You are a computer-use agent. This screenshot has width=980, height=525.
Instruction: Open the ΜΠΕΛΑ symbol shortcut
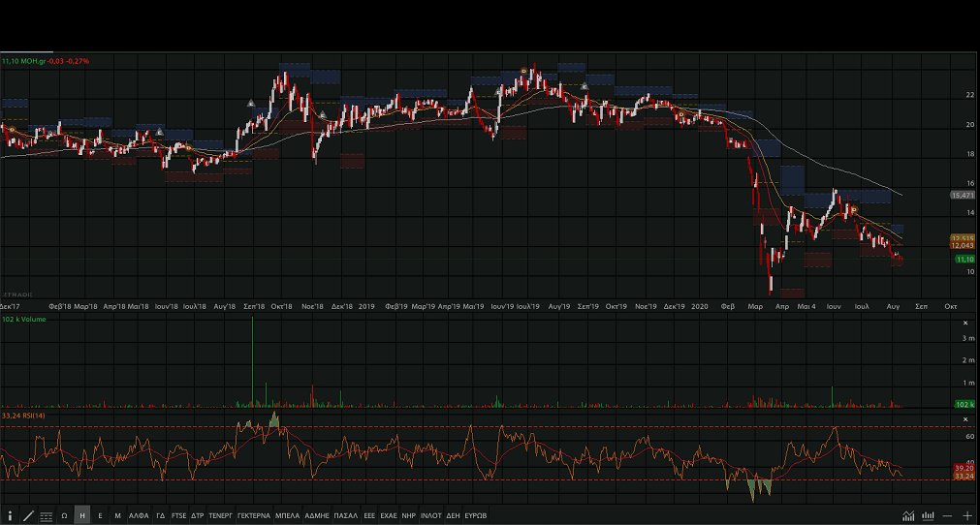point(288,516)
